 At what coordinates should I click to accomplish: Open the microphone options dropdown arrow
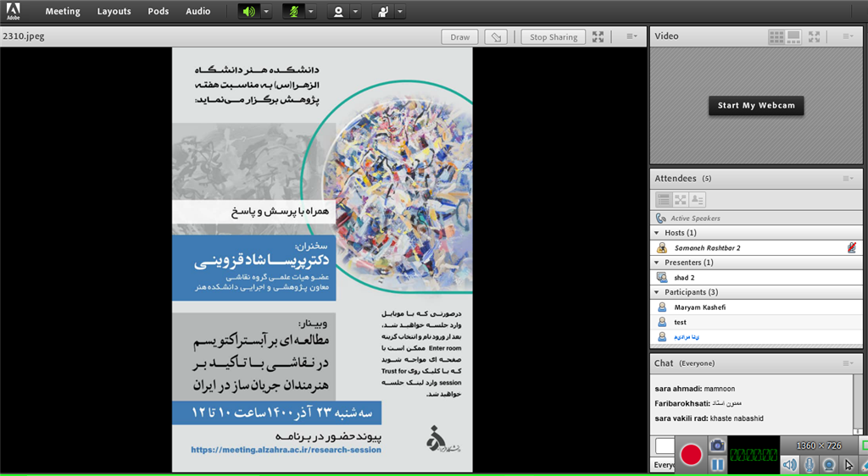pyautogui.click(x=310, y=12)
